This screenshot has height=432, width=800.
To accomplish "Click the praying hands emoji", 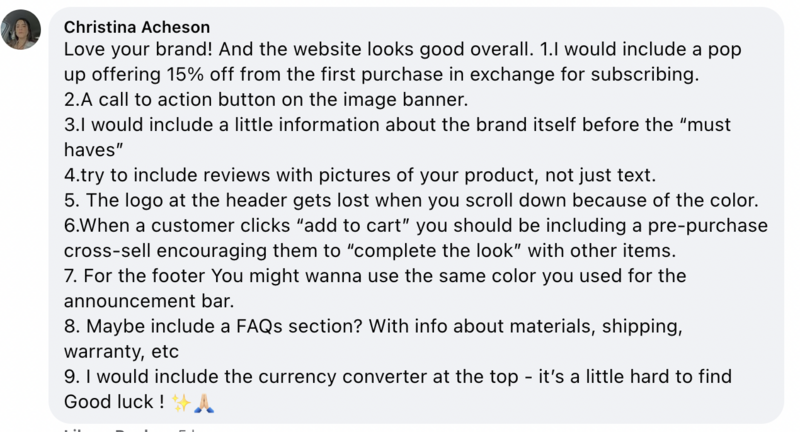I will pos(206,403).
